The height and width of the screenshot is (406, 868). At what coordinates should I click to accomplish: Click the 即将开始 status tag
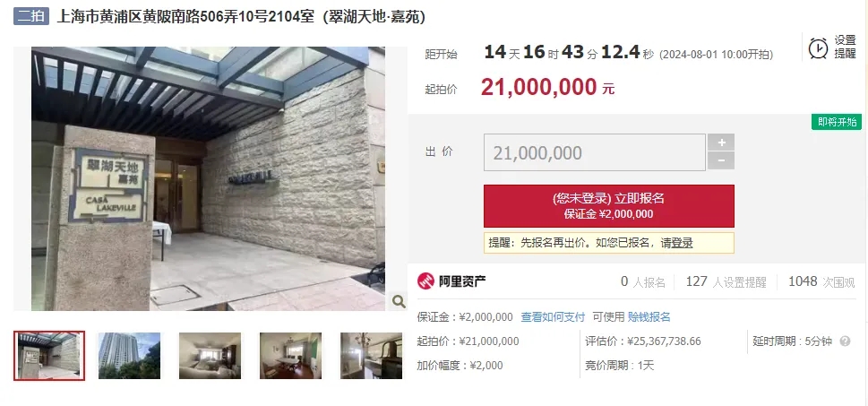click(837, 122)
